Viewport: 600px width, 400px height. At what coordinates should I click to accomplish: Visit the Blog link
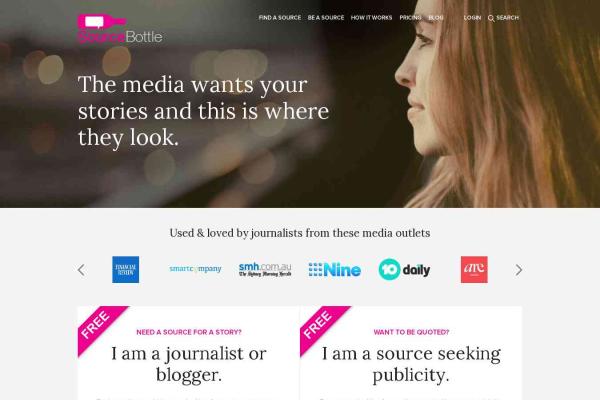[x=436, y=18]
